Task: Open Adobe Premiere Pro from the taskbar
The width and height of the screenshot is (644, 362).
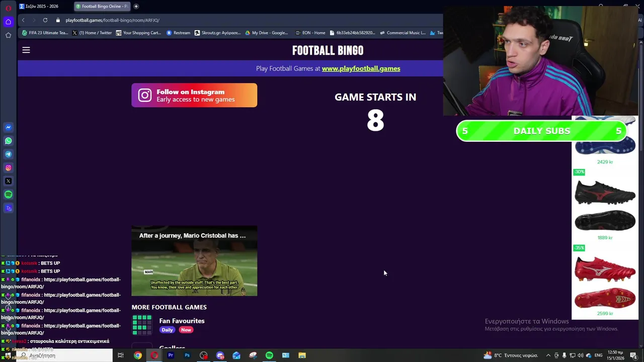Action: coord(171,355)
